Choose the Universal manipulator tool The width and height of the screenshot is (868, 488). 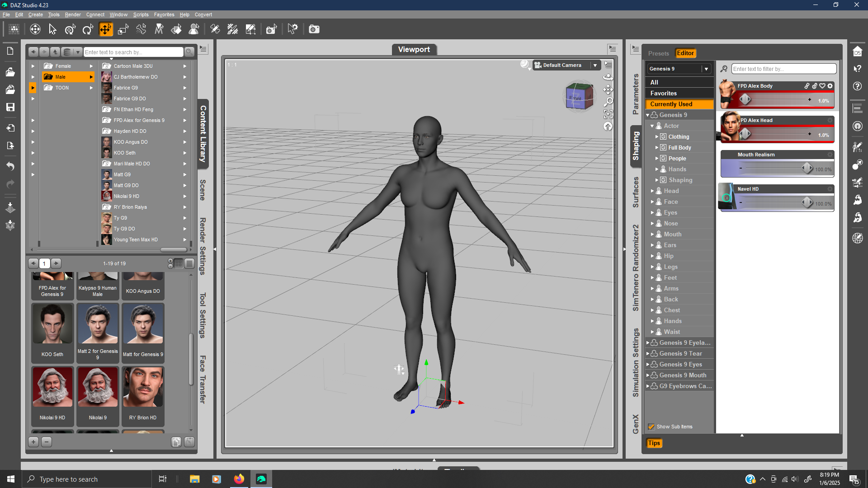coord(70,29)
